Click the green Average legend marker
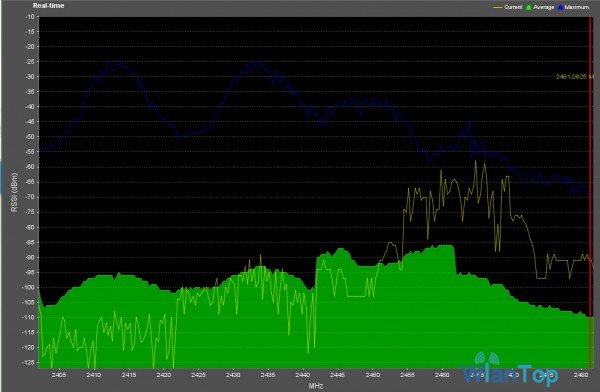This screenshot has width=600, height=392. (x=529, y=7)
